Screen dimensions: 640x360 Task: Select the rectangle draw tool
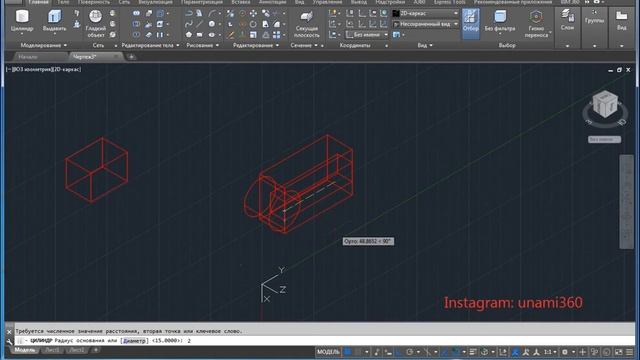(199, 35)
